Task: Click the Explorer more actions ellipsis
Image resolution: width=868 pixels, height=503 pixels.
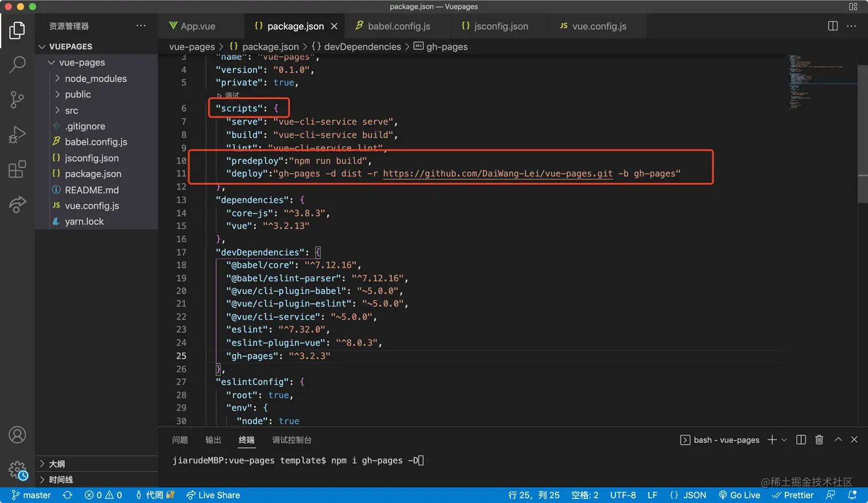Action: (141, 26)
